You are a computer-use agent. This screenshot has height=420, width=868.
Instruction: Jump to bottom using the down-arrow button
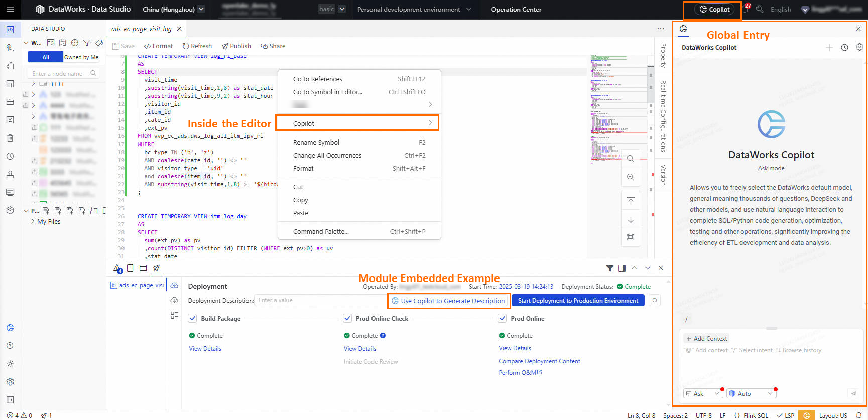point(631,220)
